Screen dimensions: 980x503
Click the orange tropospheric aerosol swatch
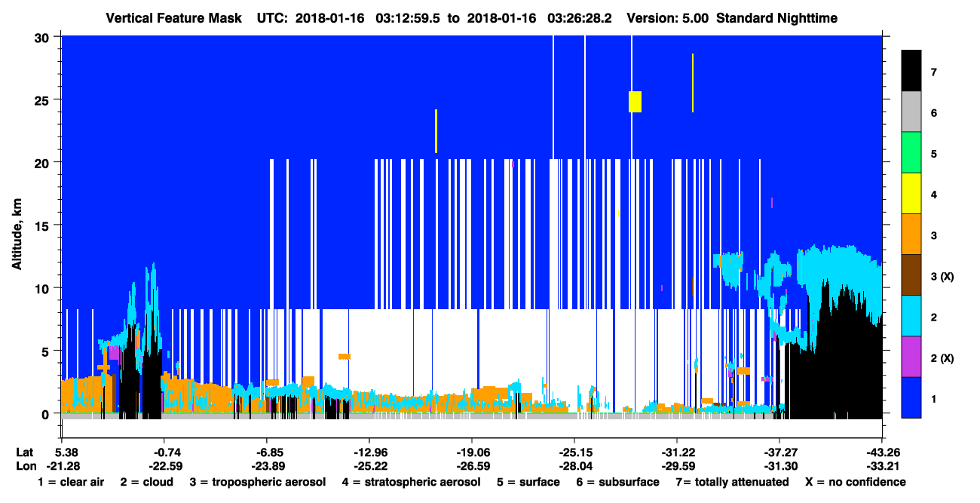click(911, 235)
